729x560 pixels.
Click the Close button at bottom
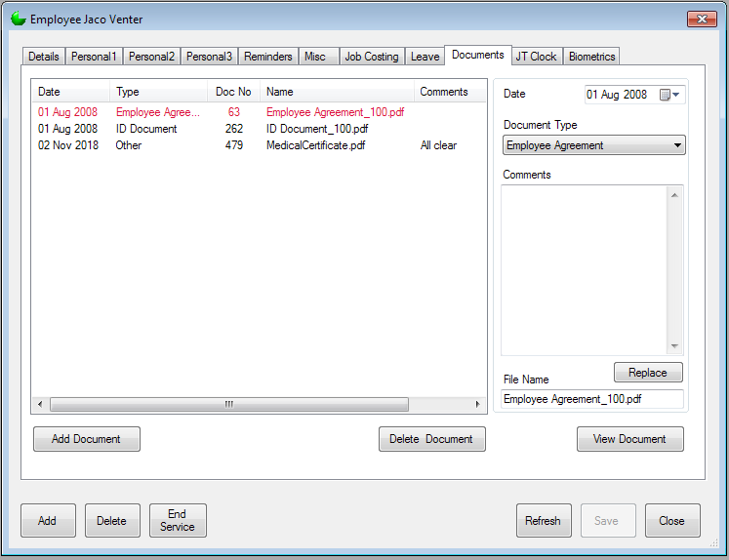click(672, 521)
